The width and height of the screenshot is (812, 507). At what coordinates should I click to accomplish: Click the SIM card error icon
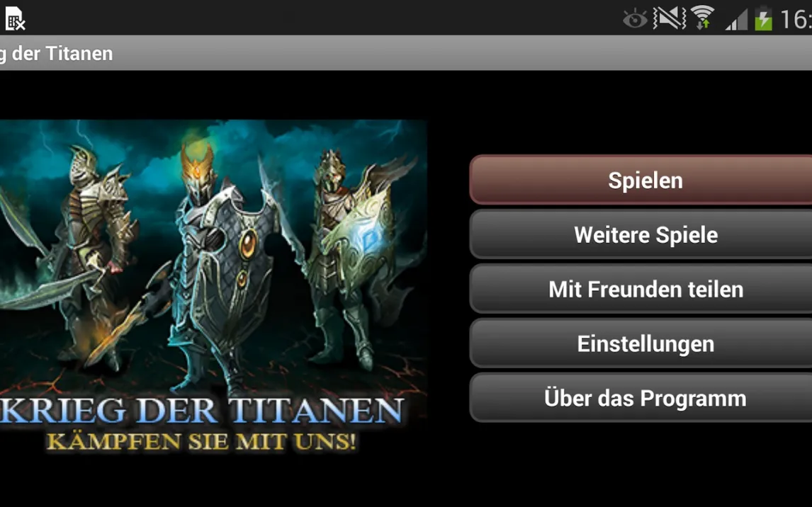click(16, 18)
